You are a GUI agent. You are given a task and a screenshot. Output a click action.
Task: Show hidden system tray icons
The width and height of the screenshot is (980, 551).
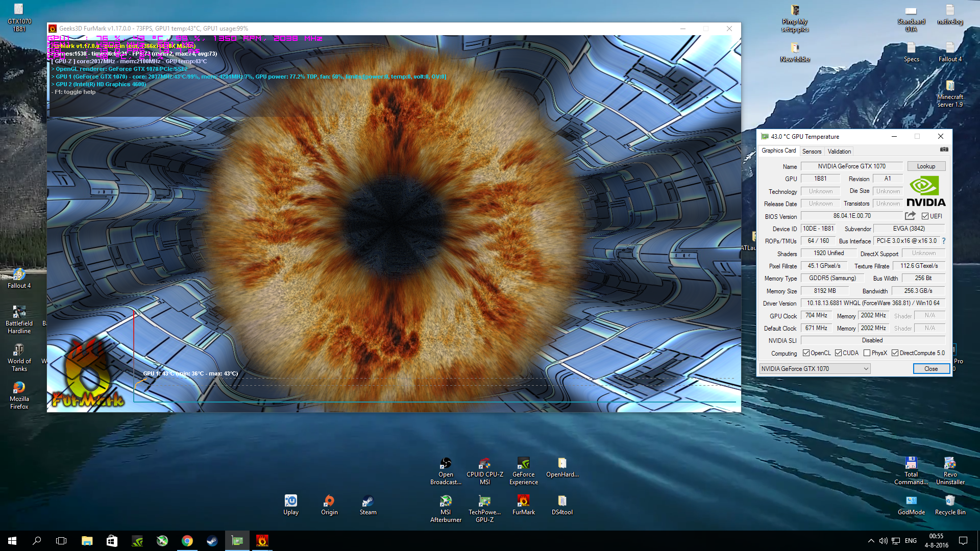pyautogui.click(x=871, y=541)
